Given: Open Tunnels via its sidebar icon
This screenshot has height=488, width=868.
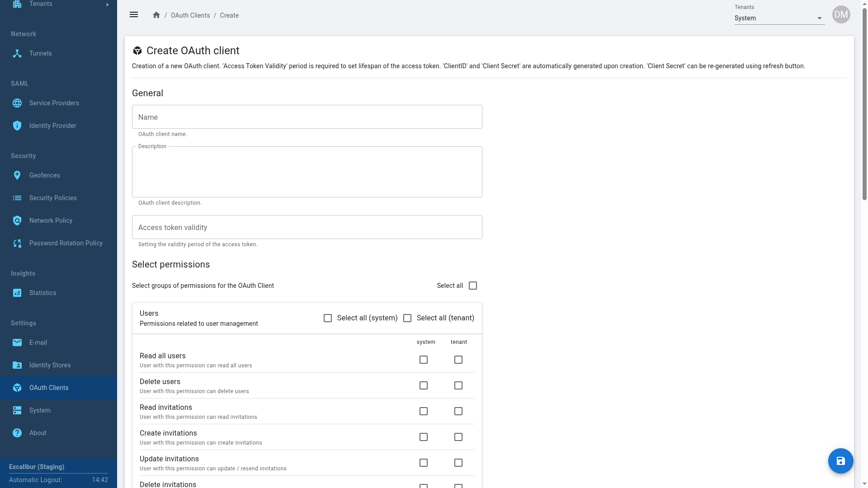Looking at the screenshot, I should [x=17, y=53].
